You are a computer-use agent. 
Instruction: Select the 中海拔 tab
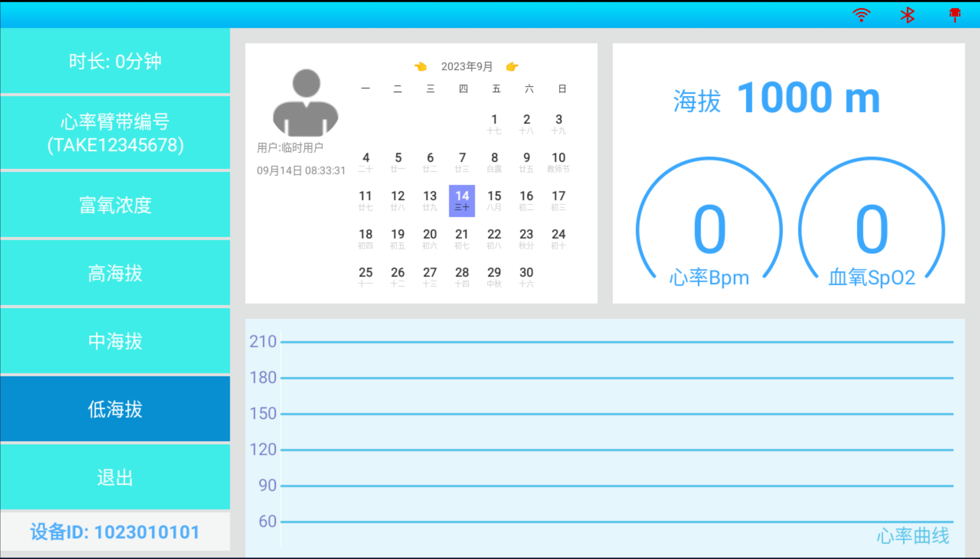(x=114, y=341)
